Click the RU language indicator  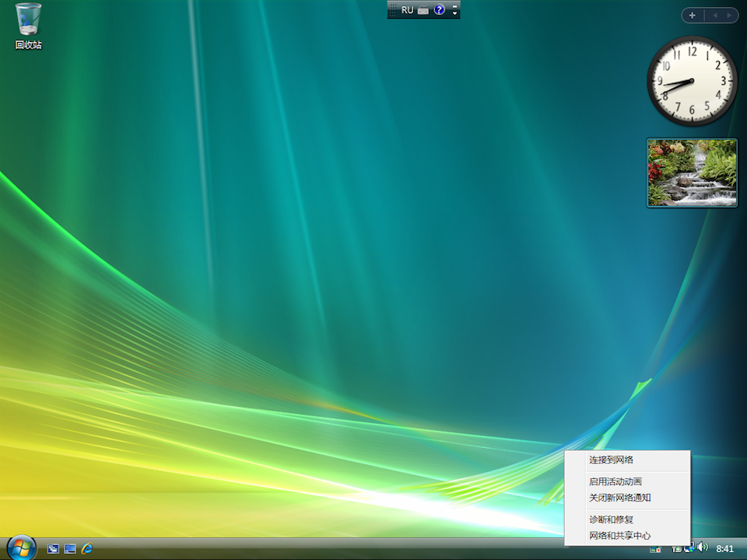[x=407, y=10]
